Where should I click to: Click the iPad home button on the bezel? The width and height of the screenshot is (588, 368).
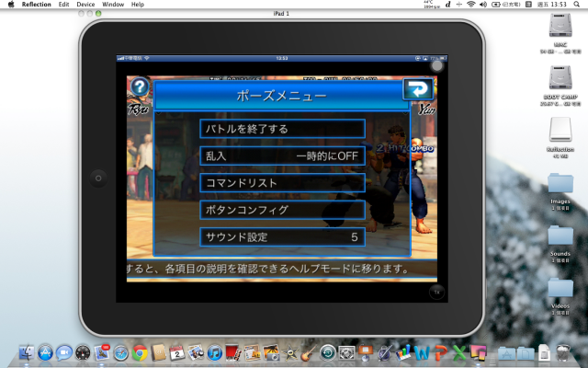tap(98, 178)
